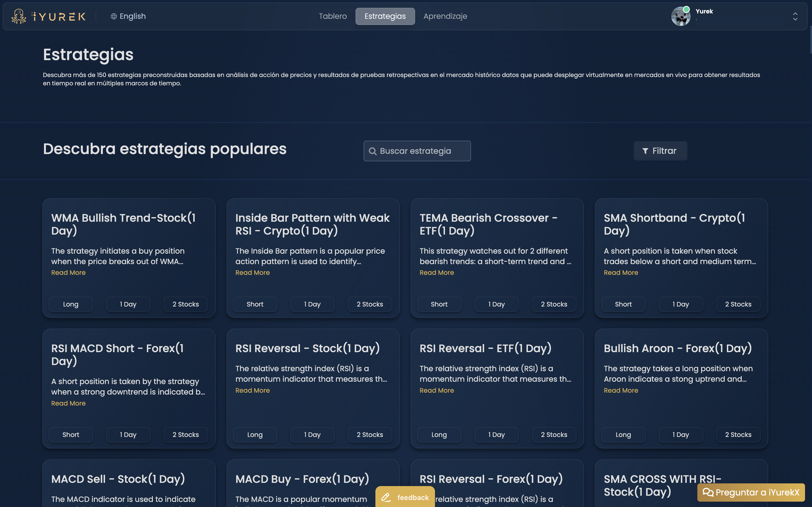
Task: Read More on RSI MACD Short card
Action: 68,403
